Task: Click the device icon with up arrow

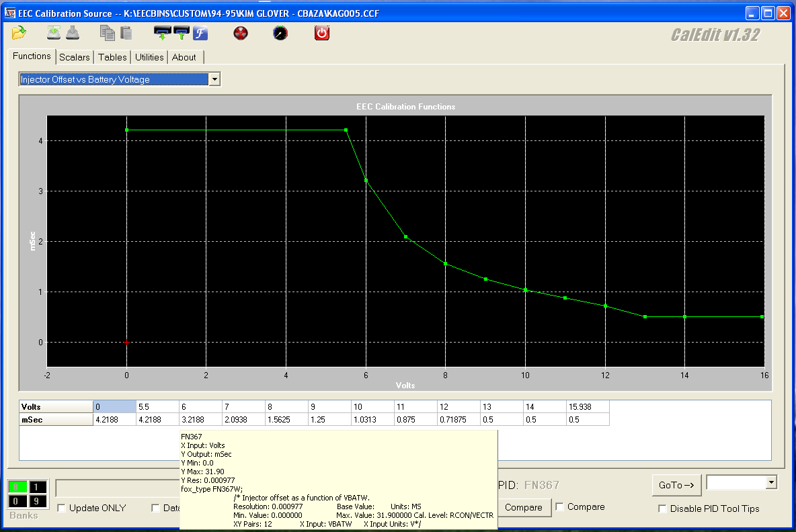Action: 182,32
